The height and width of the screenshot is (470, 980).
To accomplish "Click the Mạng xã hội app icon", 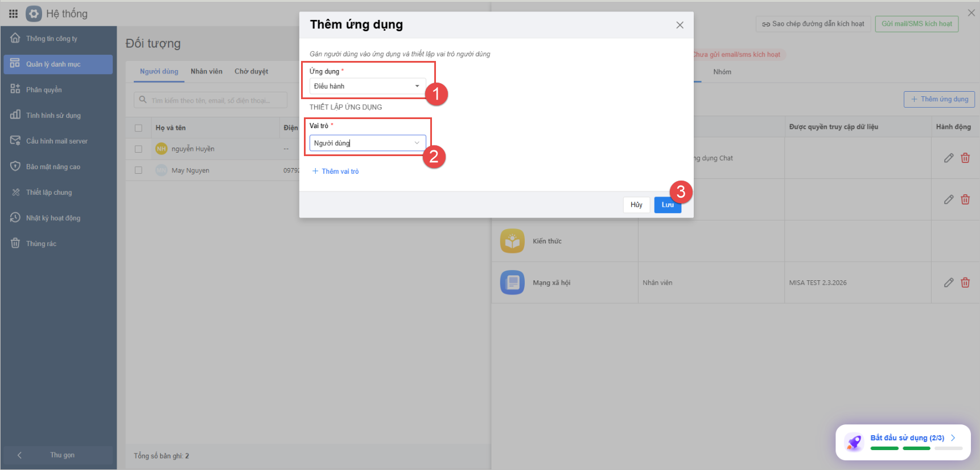I will click(x=512, y=283).
